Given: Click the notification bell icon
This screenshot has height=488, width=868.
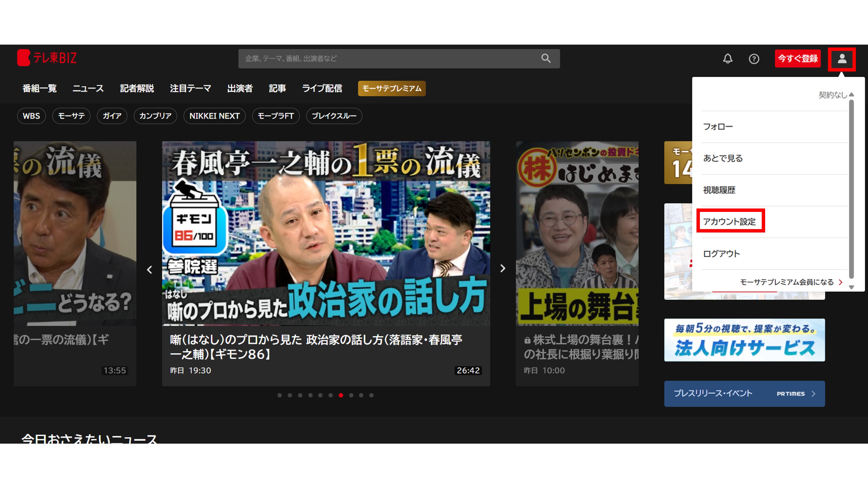Looking at the screenshot, I should tap(728, 59).
